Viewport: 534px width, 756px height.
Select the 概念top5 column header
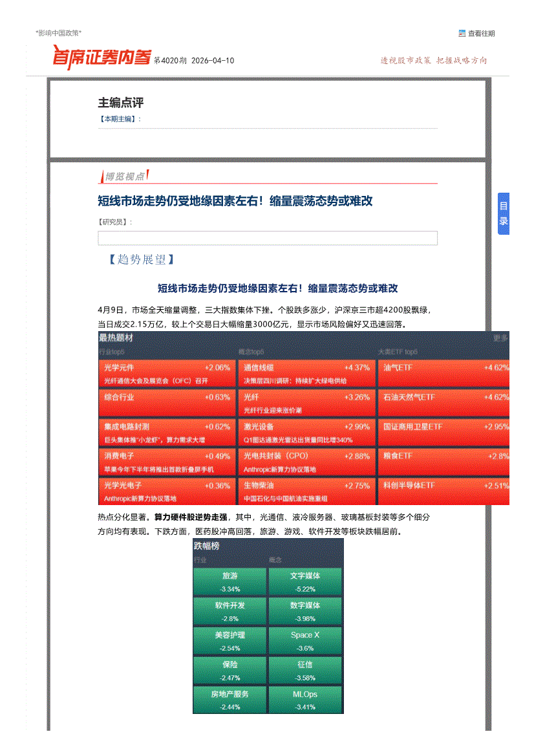pyautogui.click(x=251, y=351)
